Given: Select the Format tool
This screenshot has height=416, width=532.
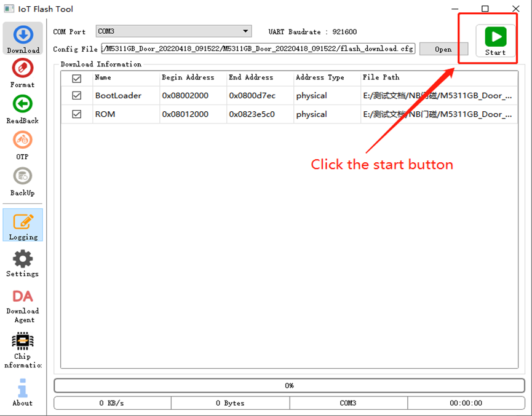Looking at the screenshot, I should click(x=23, y=73).
